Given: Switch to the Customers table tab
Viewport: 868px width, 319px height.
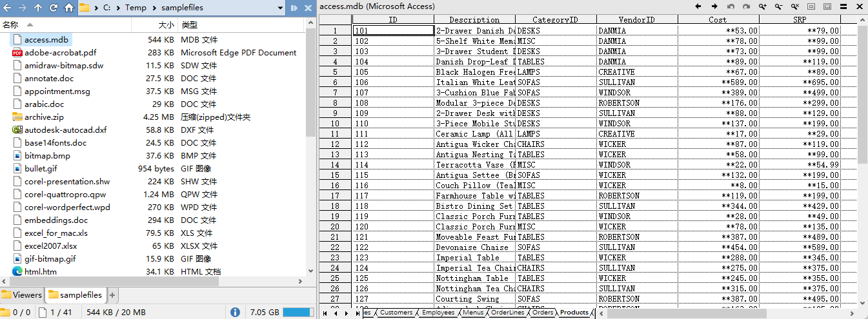Looking at the screenshot, I should (x=396, y=313).
